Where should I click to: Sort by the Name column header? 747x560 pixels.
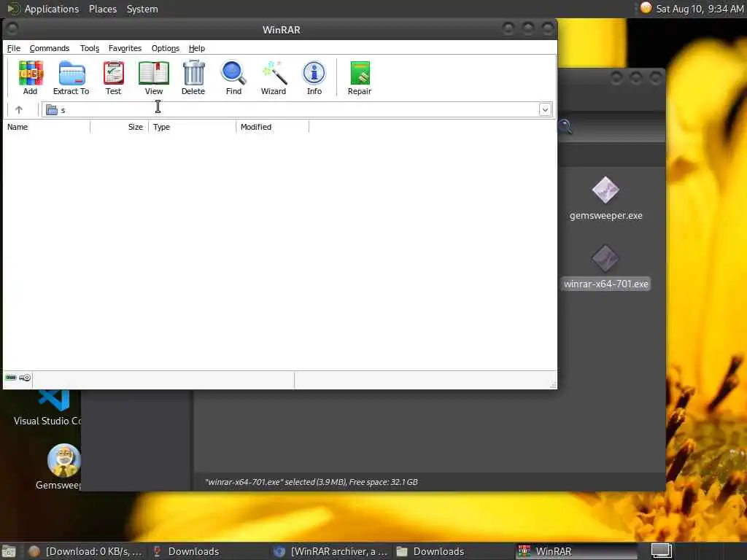(47, 127)
